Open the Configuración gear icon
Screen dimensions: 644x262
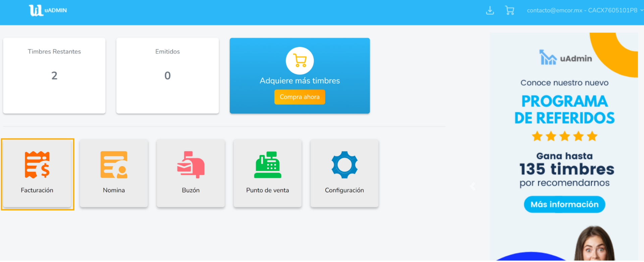click(344, 165)
